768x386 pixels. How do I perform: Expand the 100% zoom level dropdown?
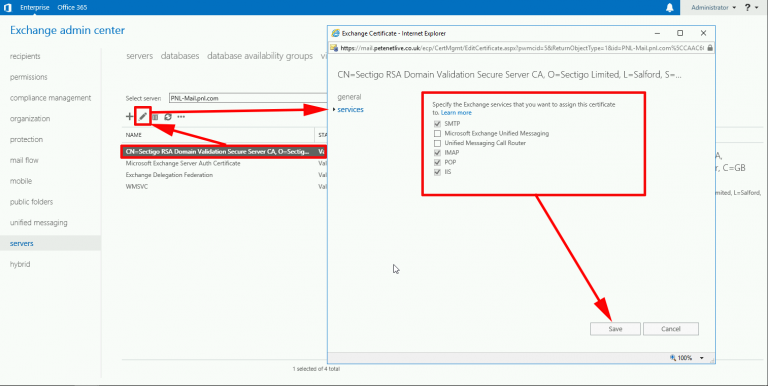pyautogui.click(x=702, y=358)
